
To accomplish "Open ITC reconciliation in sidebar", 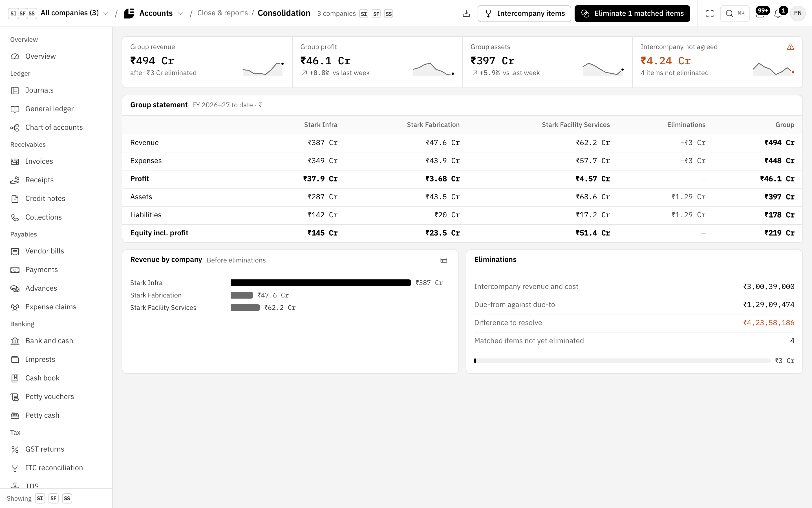I will pos(56,468).
